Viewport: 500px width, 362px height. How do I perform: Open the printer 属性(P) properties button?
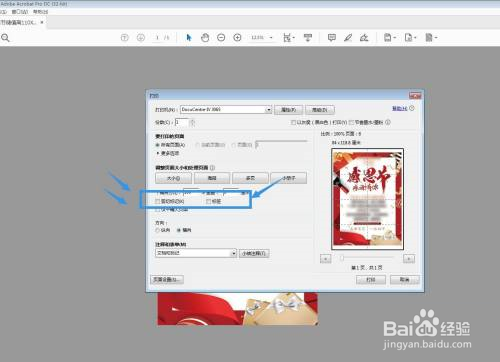(288, 110)
